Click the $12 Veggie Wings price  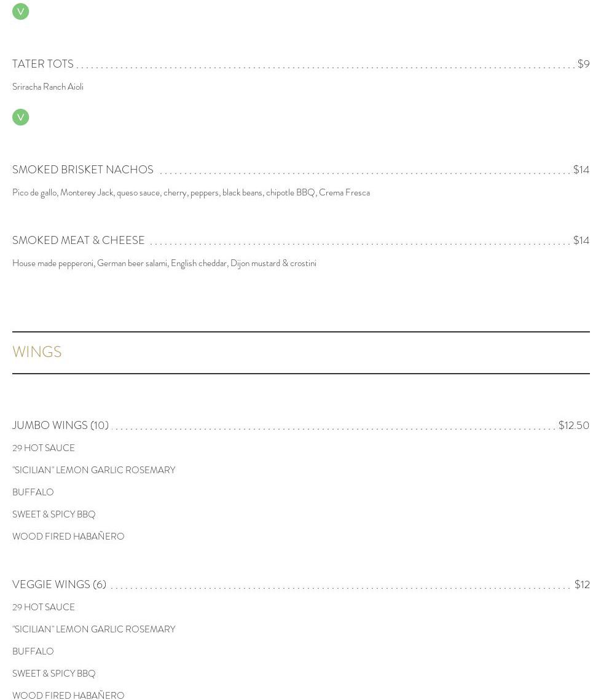pos(581,584)
